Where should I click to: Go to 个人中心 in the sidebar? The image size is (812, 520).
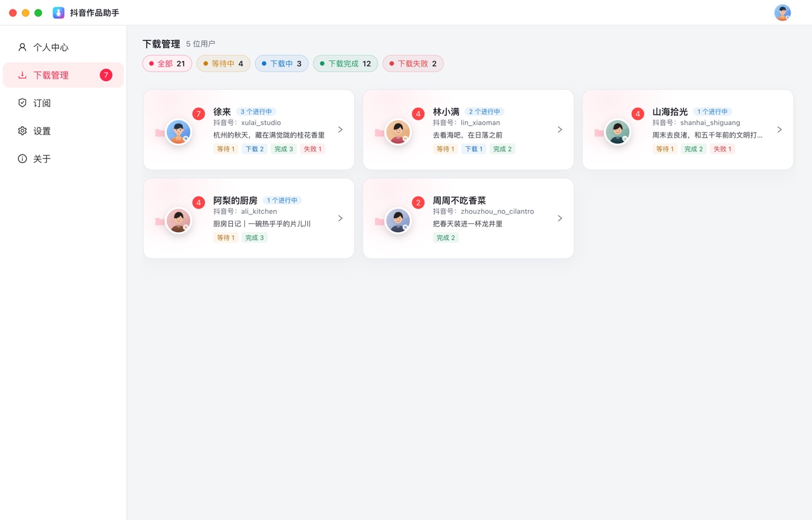coord(63,47)
